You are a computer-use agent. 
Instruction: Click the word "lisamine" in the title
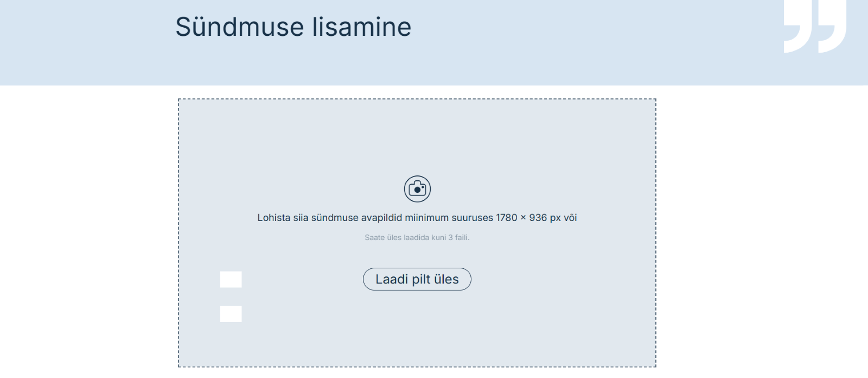click(362, 27)
